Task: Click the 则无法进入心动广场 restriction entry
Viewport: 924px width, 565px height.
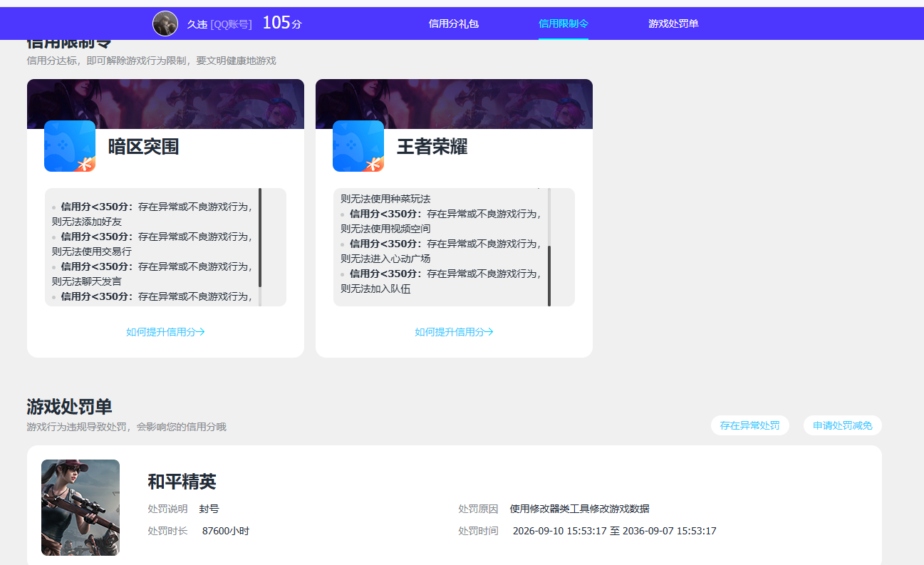Action: click(x=385, y=259)
